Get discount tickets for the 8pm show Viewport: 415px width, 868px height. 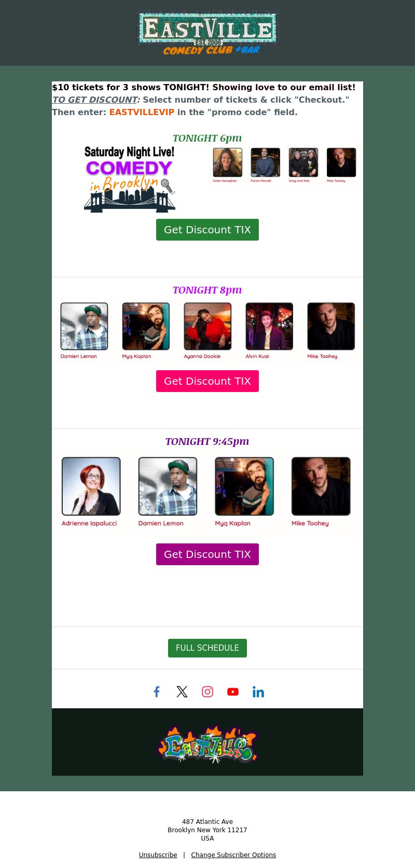208,381
